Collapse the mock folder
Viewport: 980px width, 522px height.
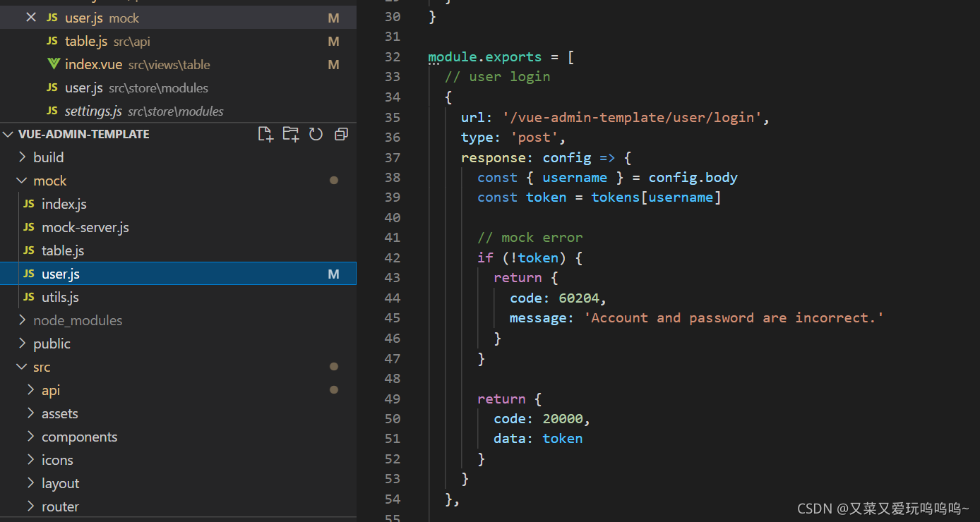(x=22, y=181)
